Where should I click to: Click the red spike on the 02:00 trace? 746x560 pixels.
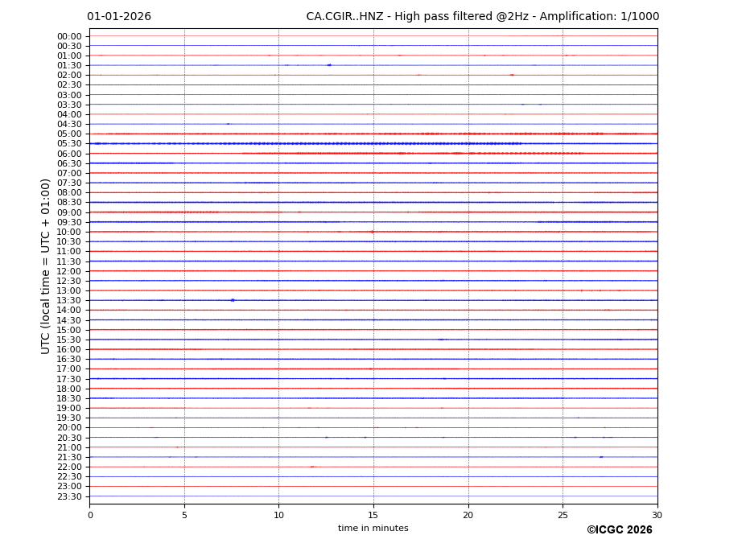[x=512, y=75]
